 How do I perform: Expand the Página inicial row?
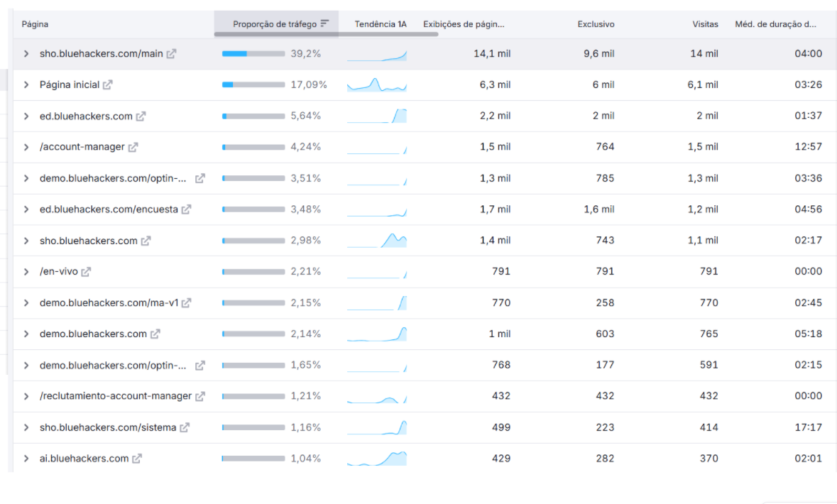coord(26,85)
